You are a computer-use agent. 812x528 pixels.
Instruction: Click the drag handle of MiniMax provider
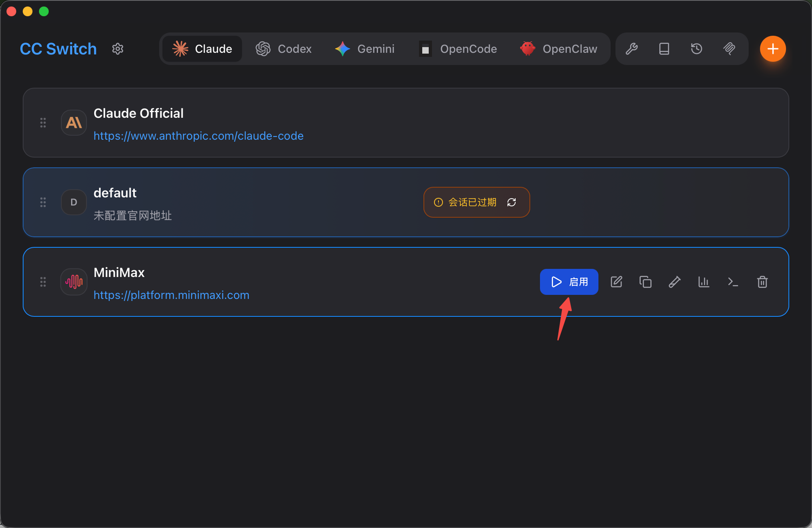[43, 282]
